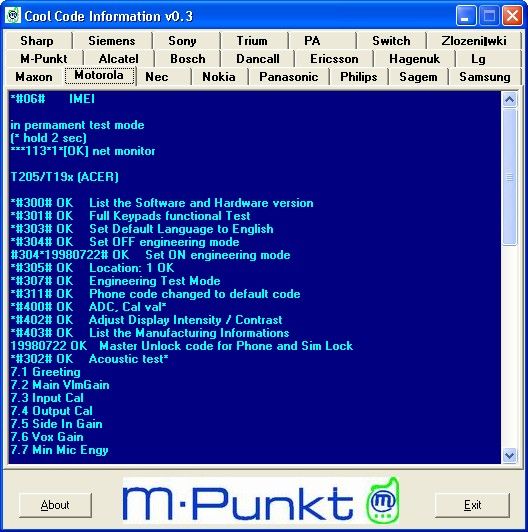
Task: Click the *#300# software version line
Action: 162,203
